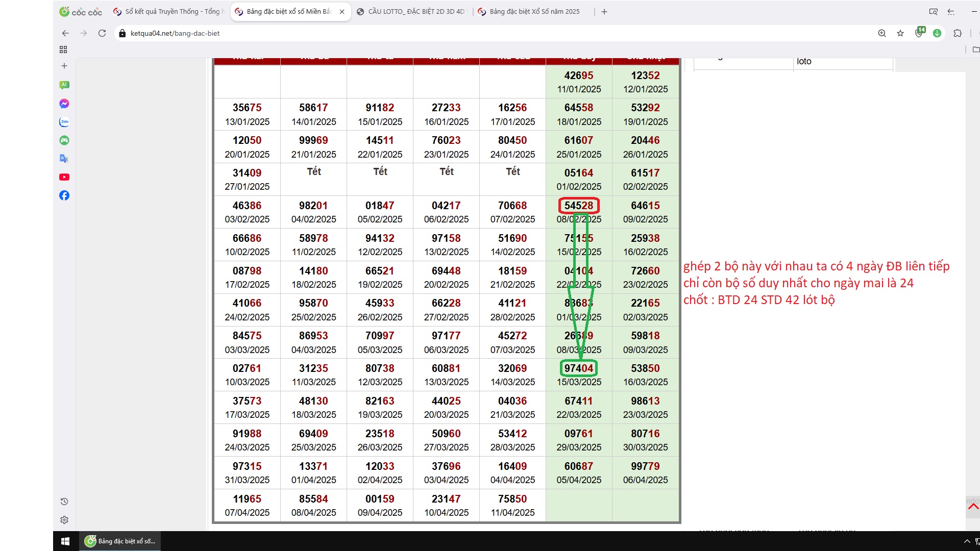
Task: Open Messenger from the sidebar
Action: (x=64, y=104)
